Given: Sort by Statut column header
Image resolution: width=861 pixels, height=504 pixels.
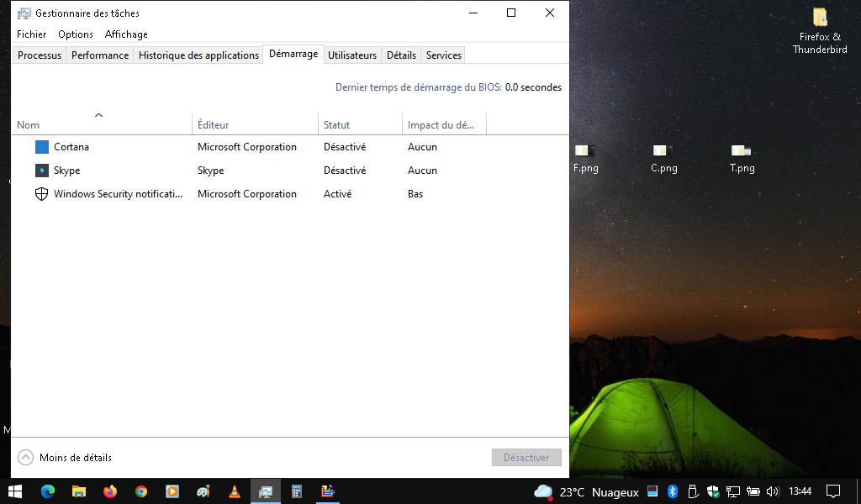Looking at the screenshot, I should (360, 124).
